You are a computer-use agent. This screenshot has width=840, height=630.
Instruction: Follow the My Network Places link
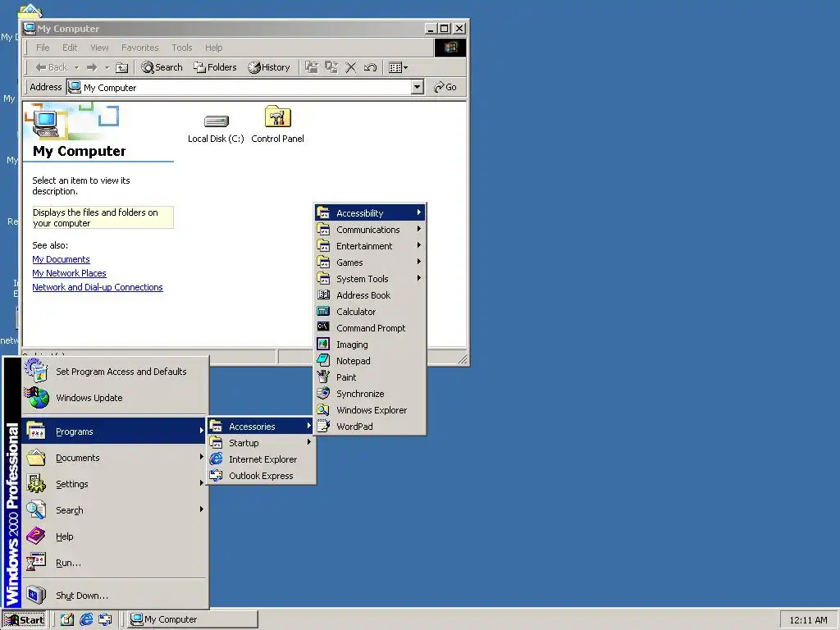[69, 273]
